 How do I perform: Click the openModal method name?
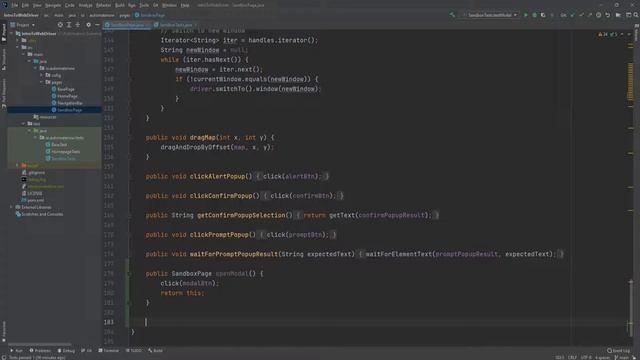(232, 273)
